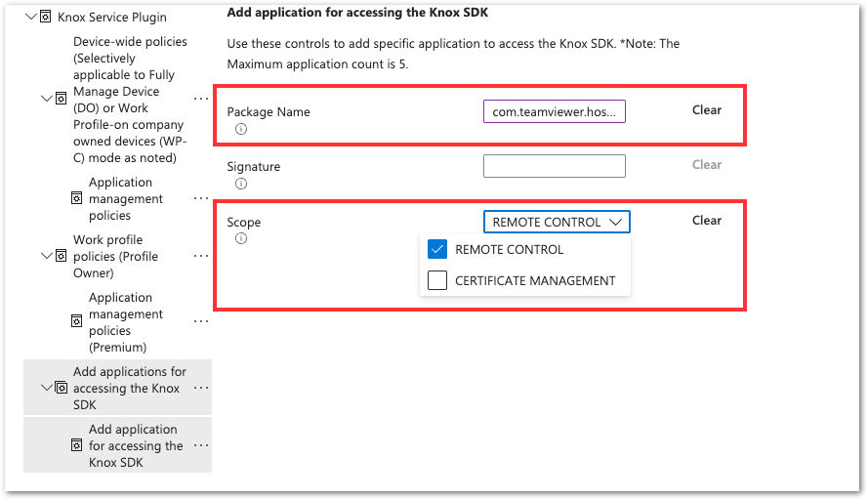
Task: Uncheck the REMOTE CONTROL option
Action: 437,250
